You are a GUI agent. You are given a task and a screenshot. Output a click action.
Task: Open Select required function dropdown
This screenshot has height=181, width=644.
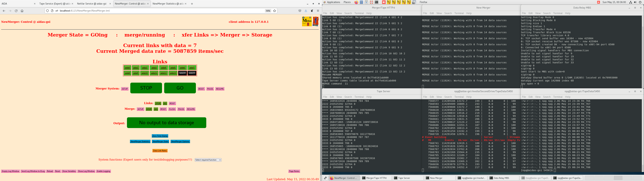point(208,160)
